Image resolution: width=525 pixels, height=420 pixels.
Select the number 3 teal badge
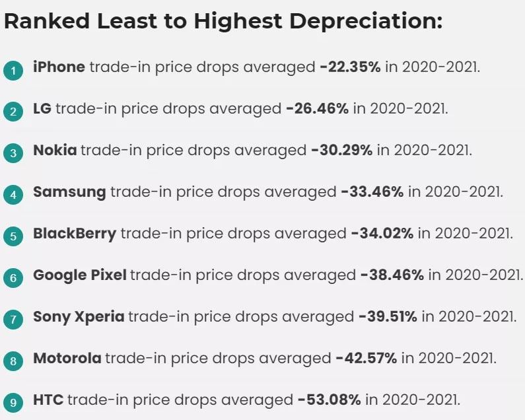[13, 153]
